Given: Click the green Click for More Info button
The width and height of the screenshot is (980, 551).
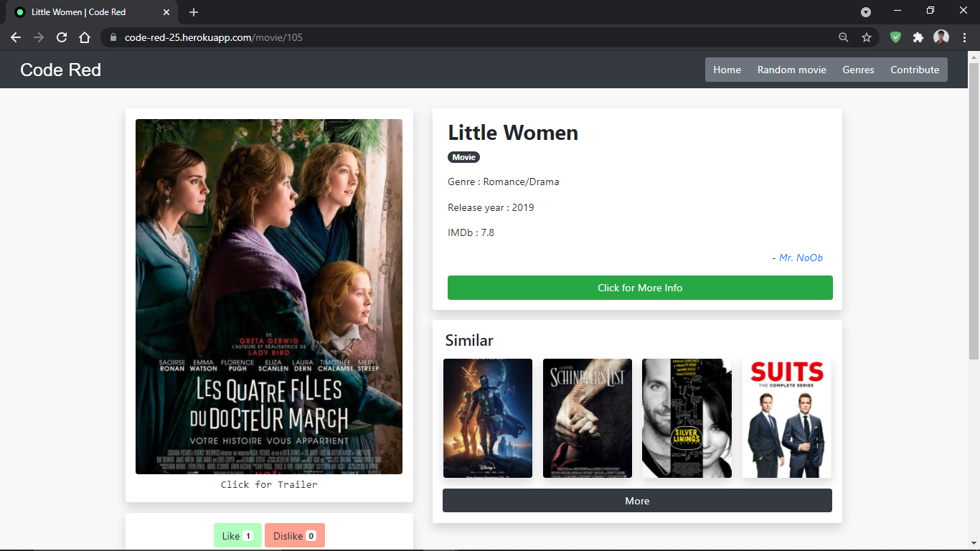Looking at the screenshot, I should click(640, 288).
